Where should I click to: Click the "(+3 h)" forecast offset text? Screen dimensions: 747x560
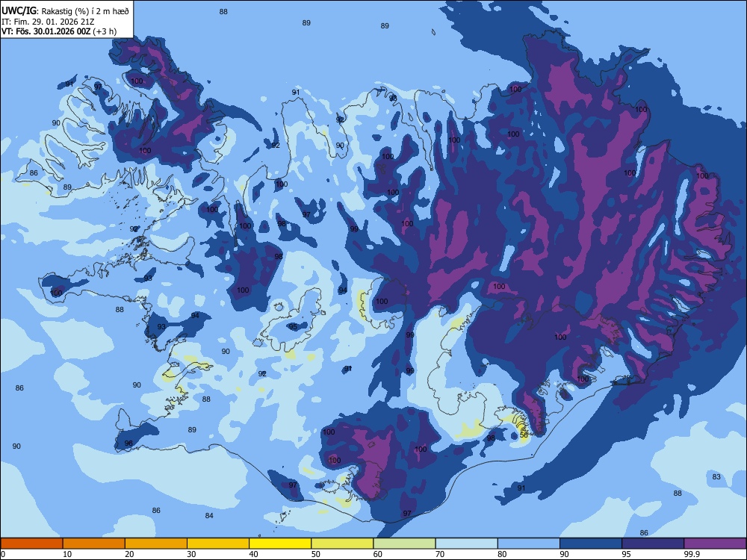click(x=105, y=31)
